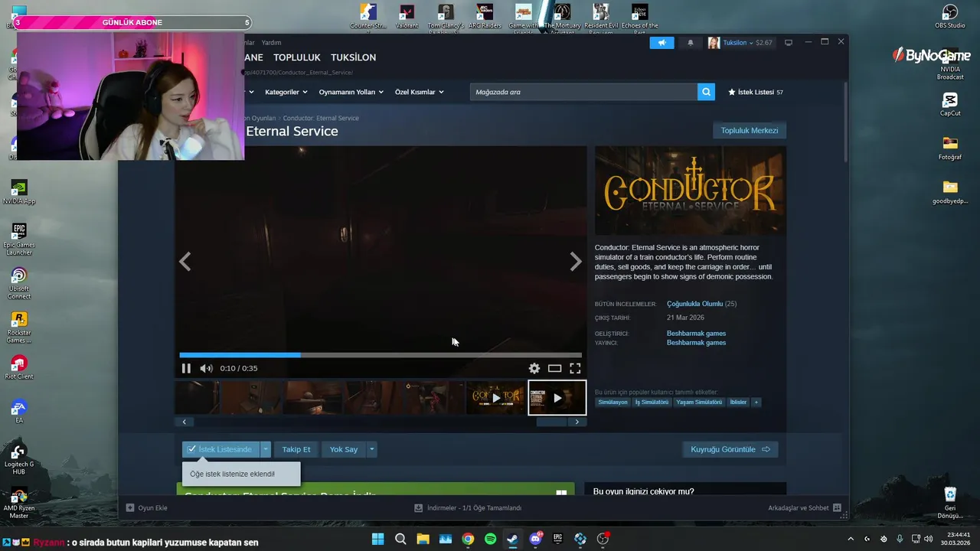Expand the wishlist options dropdown arrow
This screenshot has width=980, height=551.
pyautogui.click(x=266, y=449)
